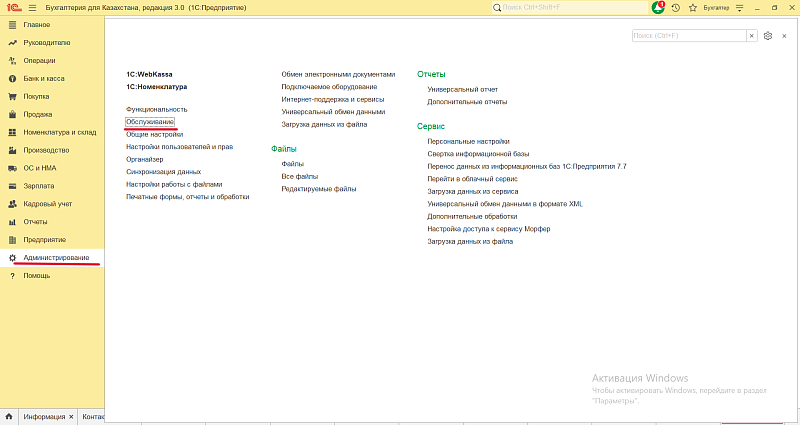Open favorites star icon

pyautogui.click(x=692, y=8)
